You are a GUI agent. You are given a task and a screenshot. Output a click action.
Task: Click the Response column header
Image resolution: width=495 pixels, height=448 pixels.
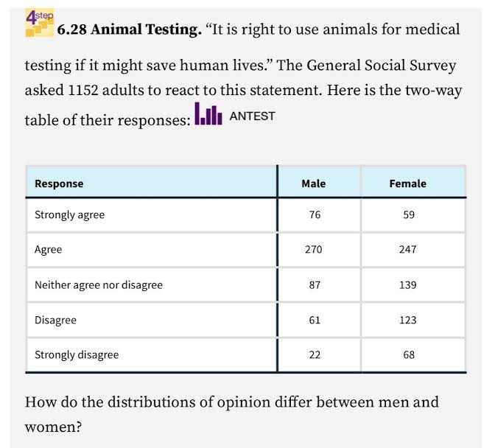pos(59,183)
